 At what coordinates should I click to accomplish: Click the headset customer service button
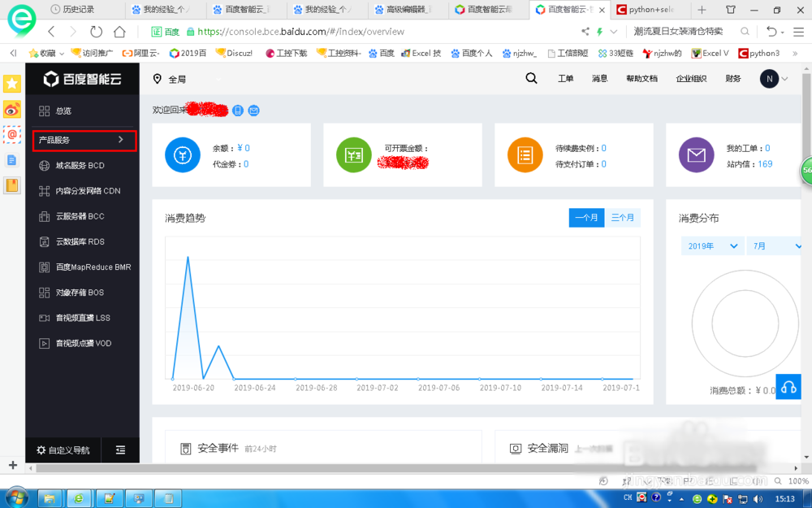(788, 387)
